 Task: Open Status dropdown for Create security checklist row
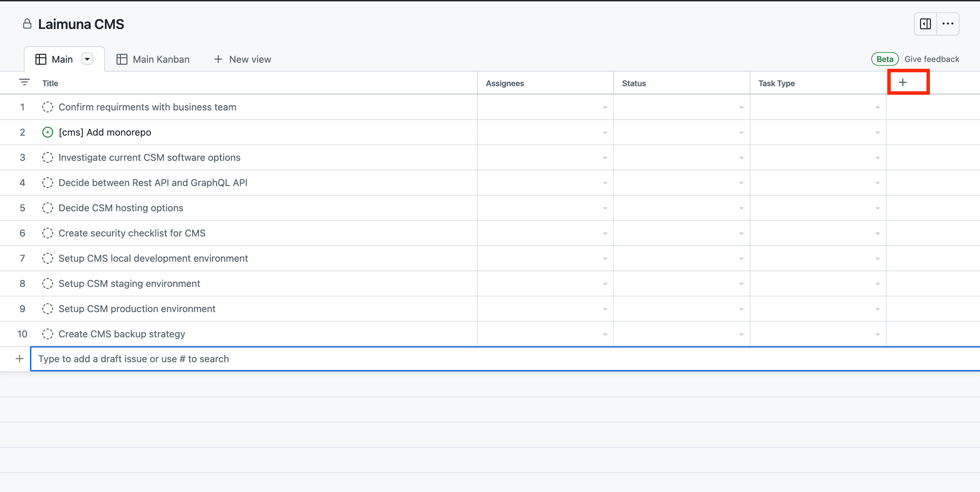coord(741,234)
